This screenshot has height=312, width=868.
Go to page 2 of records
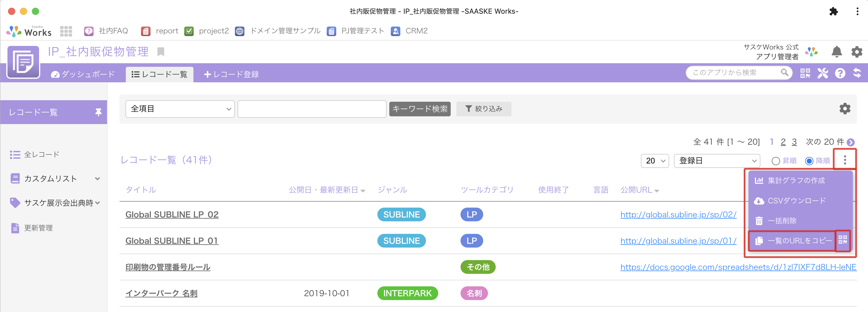(x=783, y=142)
